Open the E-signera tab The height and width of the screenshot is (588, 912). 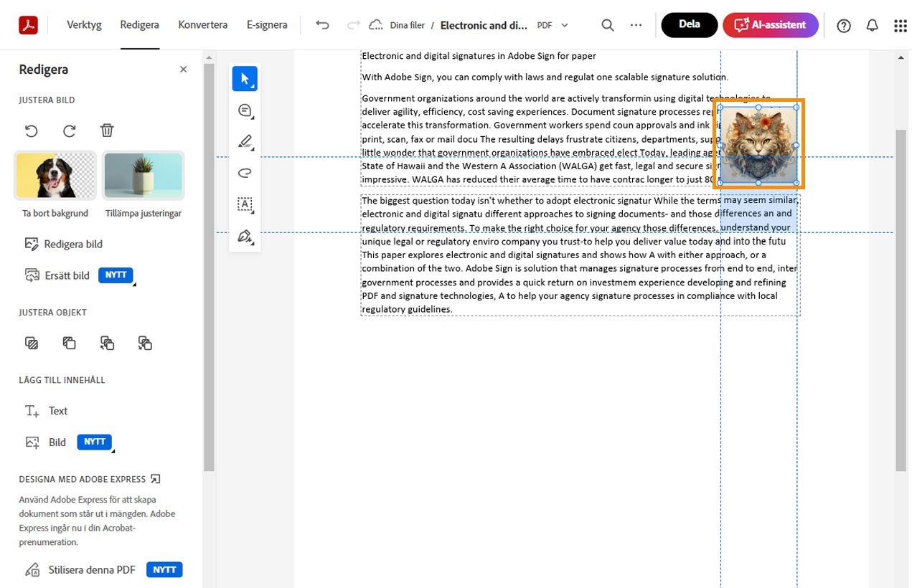tap(267, 25)
